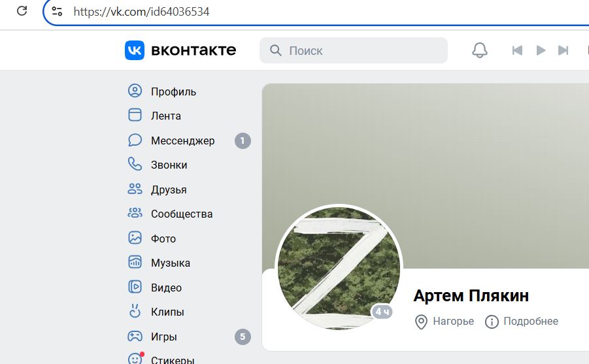The width and height of the screenshot is (589, 364).
Task: Click the Фото picture icon
Action: (135, 238)
